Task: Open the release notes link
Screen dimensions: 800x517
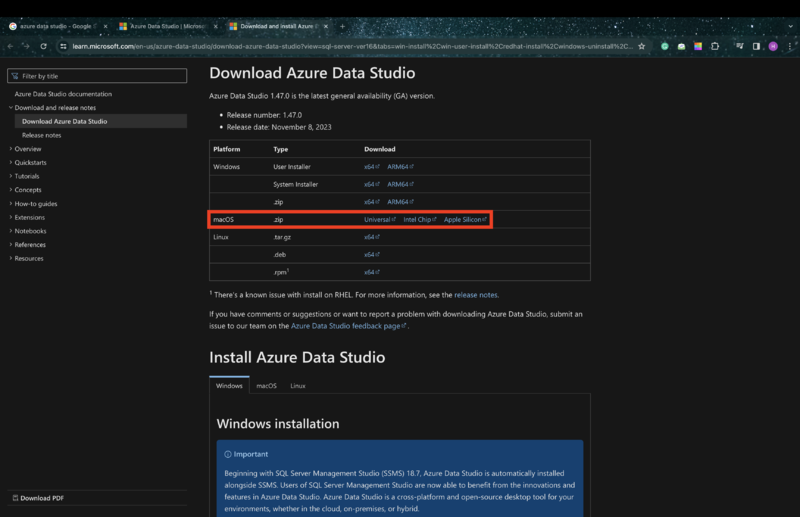Action: coord(475,295)
